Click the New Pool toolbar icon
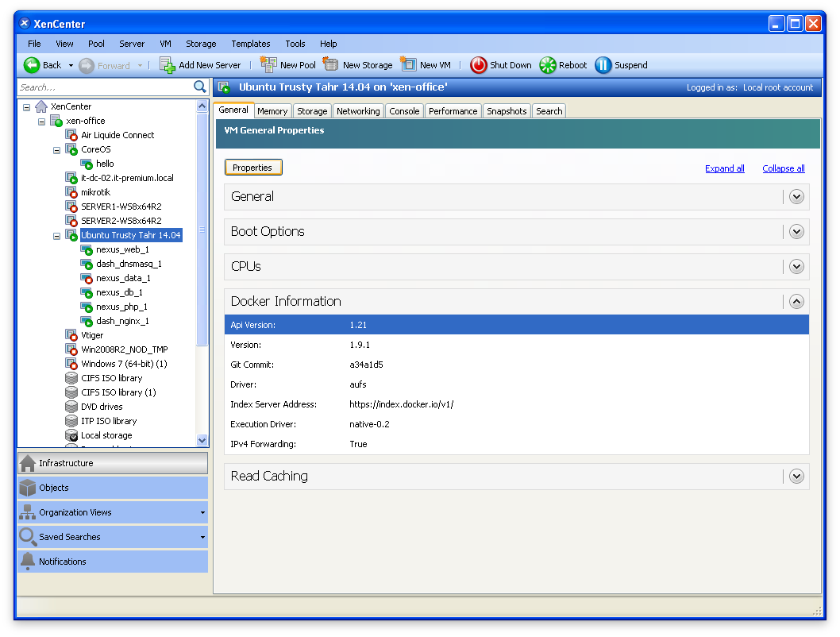The height and width of the screenshot is (637, 840). tap(268, 65)
